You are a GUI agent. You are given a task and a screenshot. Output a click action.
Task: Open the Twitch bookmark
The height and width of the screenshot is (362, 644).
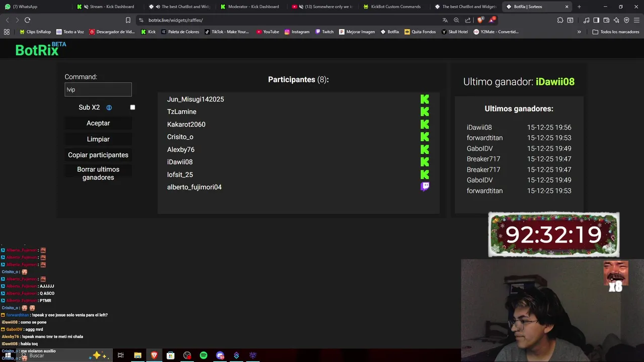pyautogui.click(x=325, y=32)
